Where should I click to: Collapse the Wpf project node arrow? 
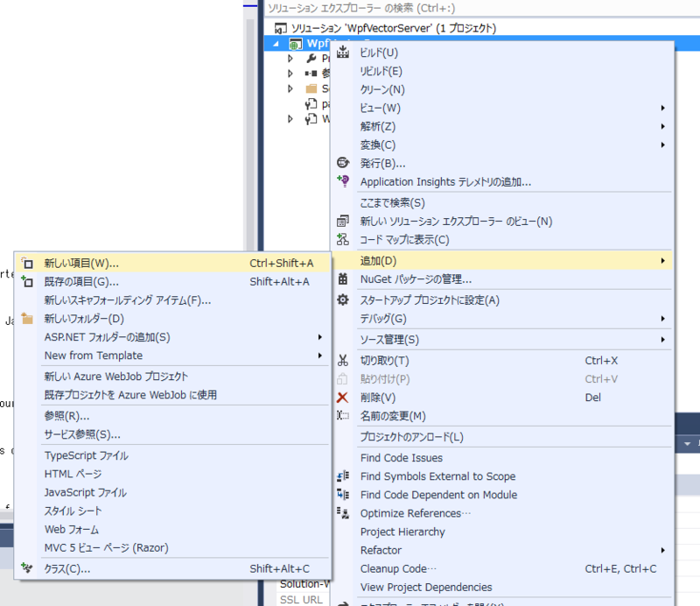276,44
